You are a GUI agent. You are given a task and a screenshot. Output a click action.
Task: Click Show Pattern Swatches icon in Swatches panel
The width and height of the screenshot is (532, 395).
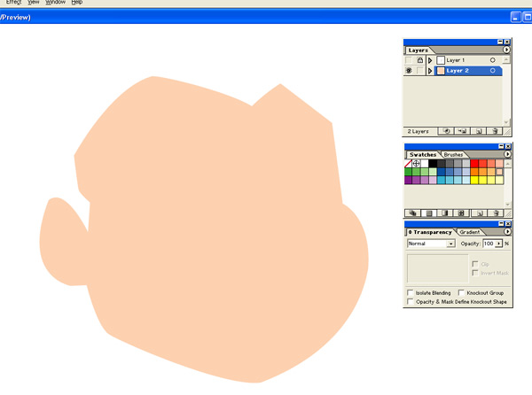[x=461, y=213]
